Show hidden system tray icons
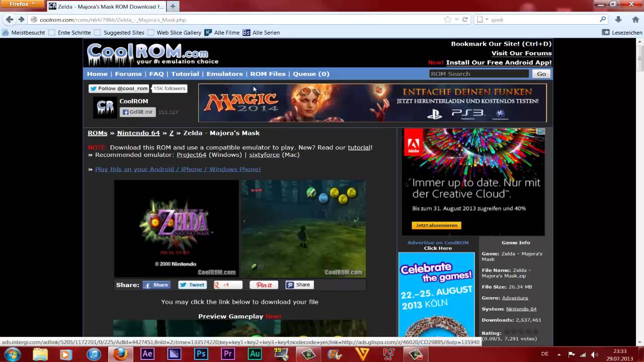 point(558,354)
